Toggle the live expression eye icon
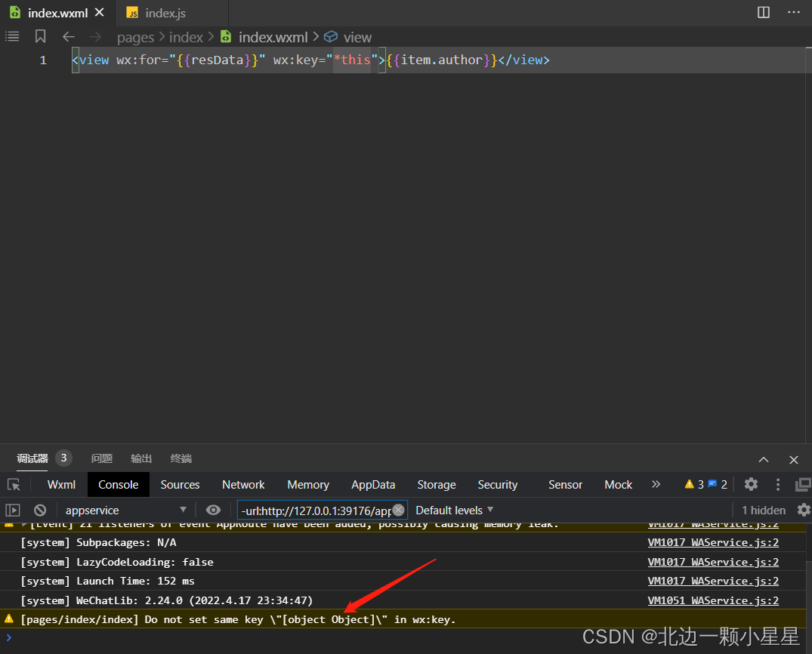This screenshot has height=654, width=812. (x=213, y=510)
